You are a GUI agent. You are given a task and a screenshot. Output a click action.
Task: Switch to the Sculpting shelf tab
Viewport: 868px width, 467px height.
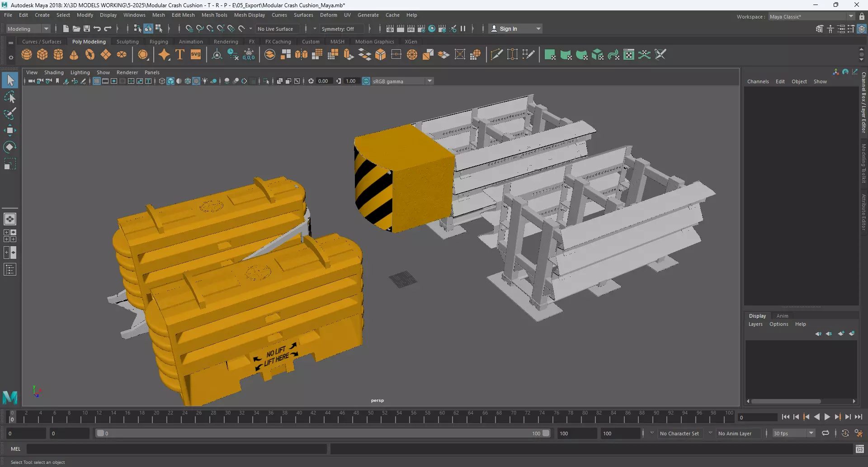click(x=127, y=41)
